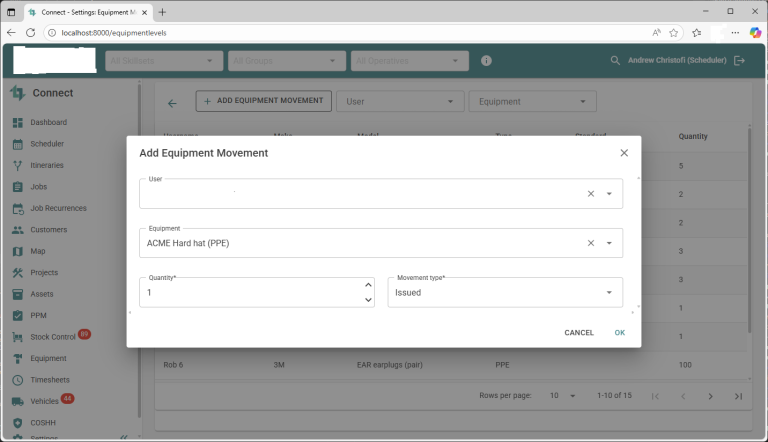Close the Add Equipment Movement dialog
The height and width of the screenshot is (442, 768).
[624, 153]
